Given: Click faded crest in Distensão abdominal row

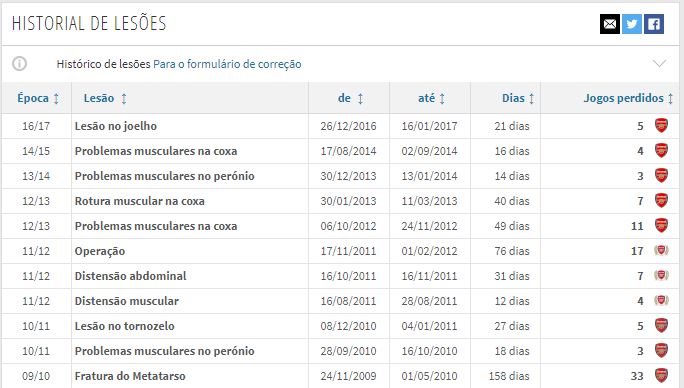Looking at the screenshot, I should 661,275.
